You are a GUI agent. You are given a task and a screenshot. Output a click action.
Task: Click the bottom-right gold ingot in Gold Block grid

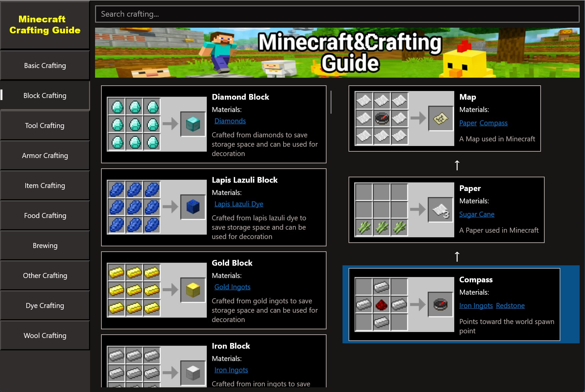[152, 307]
